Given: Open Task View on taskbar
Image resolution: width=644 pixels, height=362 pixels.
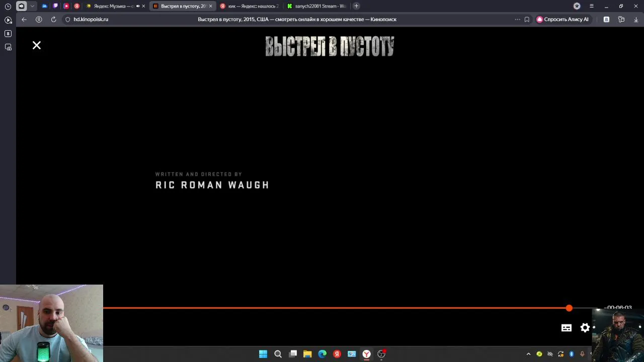Looking at the screenshot, I should [x=293, y=354].
